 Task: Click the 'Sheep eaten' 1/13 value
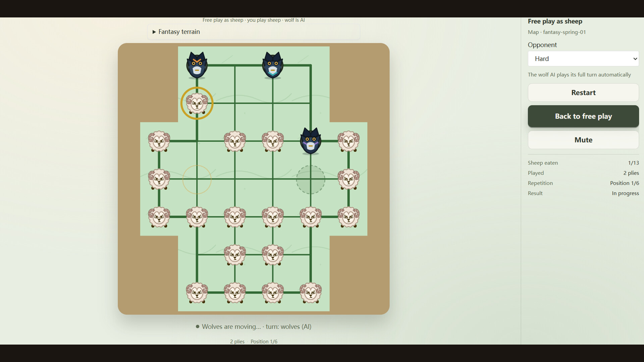pos(633,163)
